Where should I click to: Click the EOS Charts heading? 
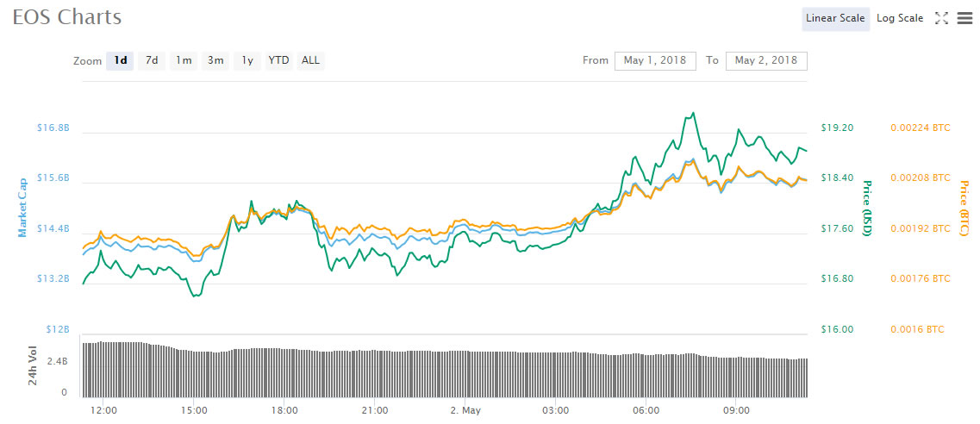pos(67,16)
